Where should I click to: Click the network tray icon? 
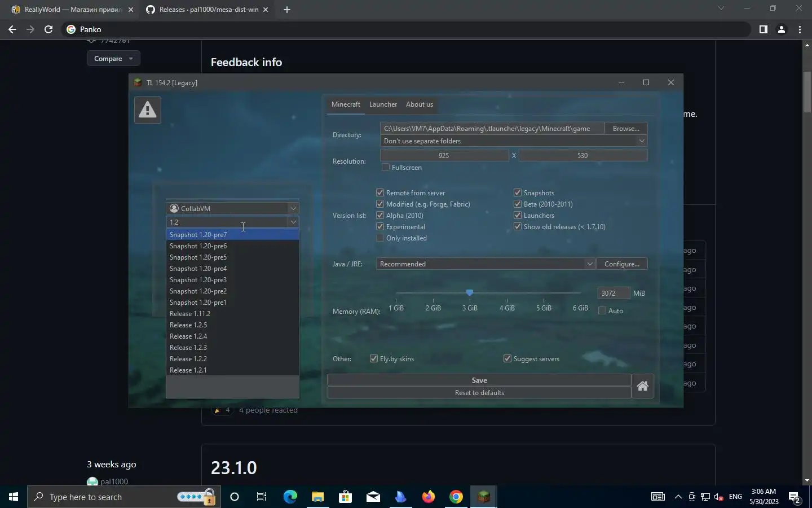click(705, 497)
